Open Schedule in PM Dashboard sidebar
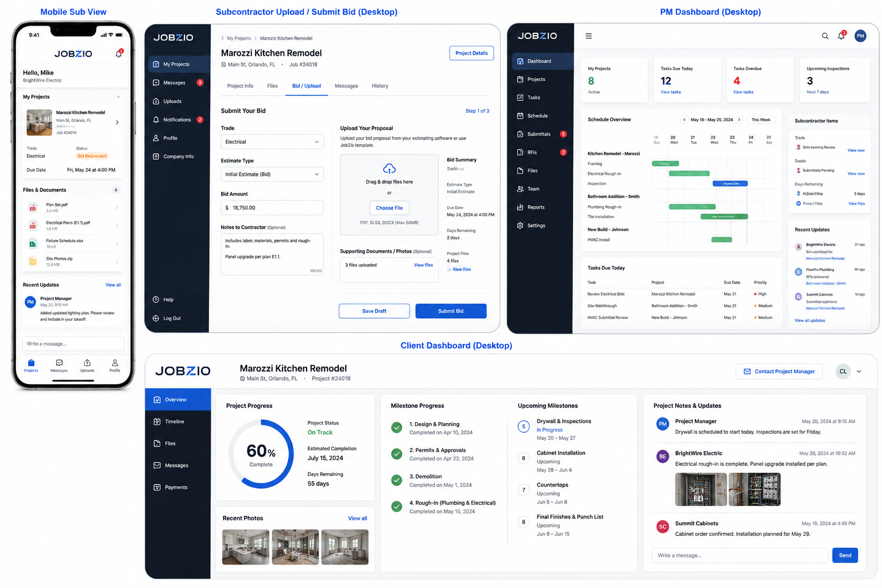 point(543,115)
